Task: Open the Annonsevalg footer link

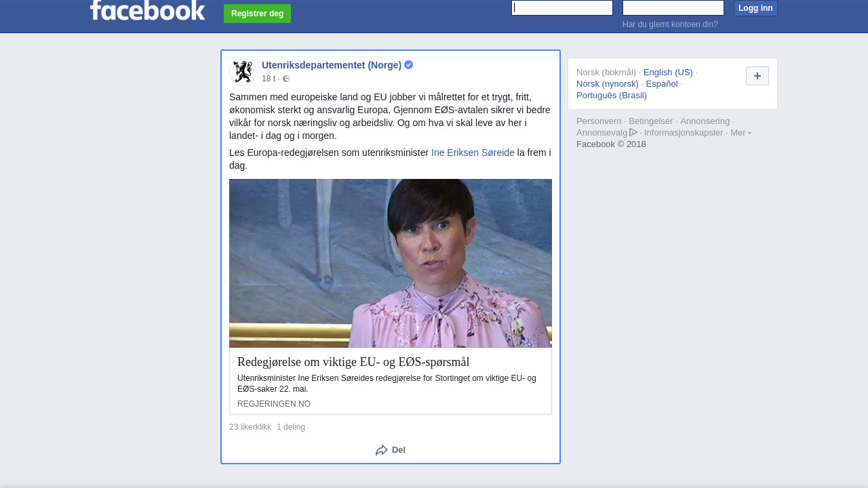Action: (602, 133)
